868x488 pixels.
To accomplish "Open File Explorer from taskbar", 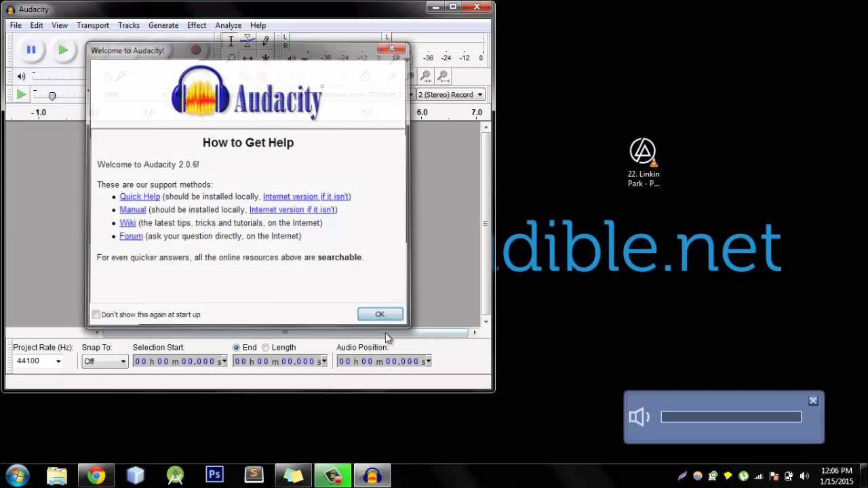I will [57, 475].
